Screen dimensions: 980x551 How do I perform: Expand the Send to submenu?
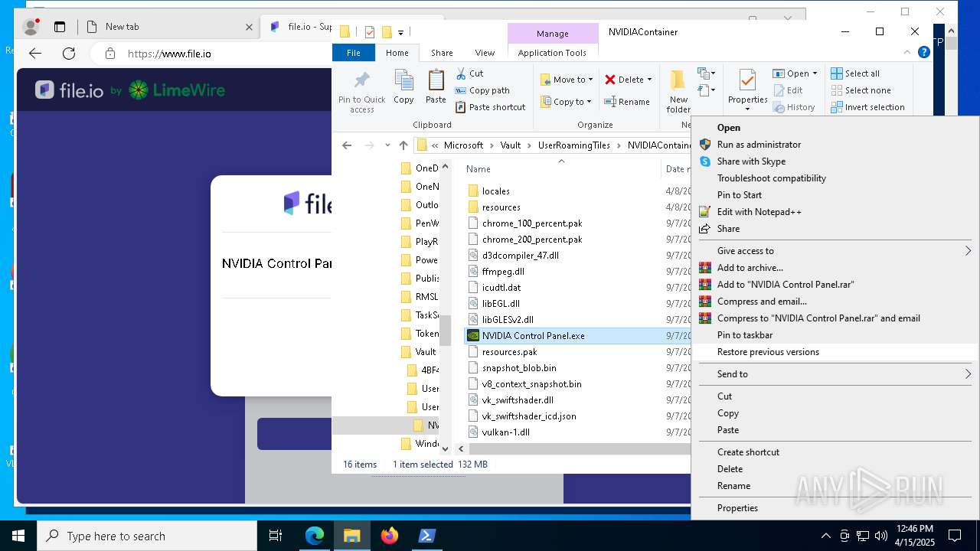pos(968,374)
